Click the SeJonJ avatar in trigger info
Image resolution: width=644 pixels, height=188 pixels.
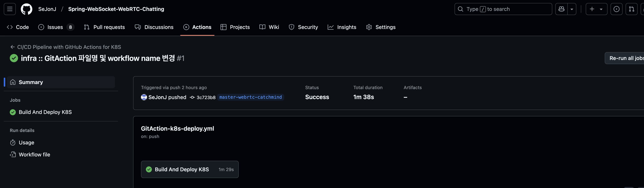[x=144, y=97]
